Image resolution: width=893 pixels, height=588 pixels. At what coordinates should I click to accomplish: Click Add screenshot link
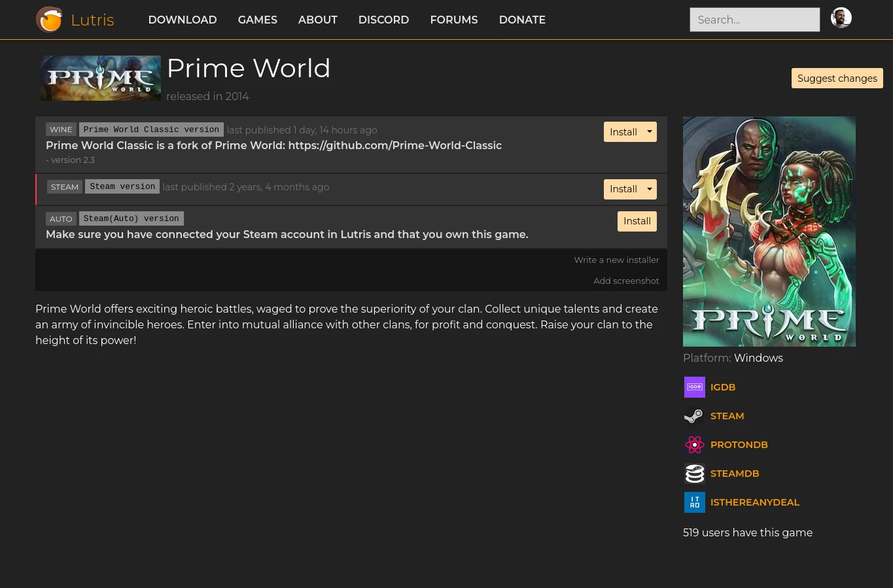[x=626, y=281]
